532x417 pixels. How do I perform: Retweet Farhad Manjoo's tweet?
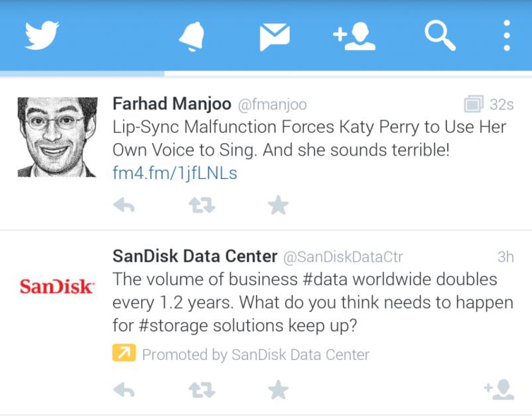coord(202,205)
